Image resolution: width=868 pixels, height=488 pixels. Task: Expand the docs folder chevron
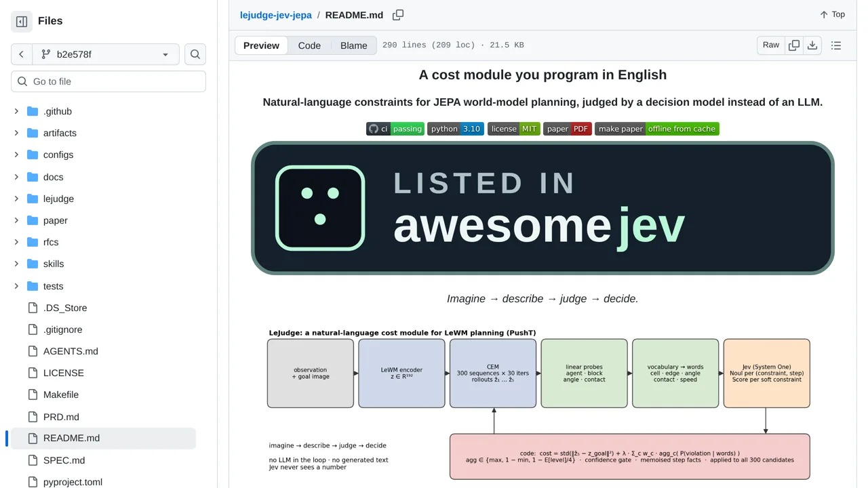point(16,177)
